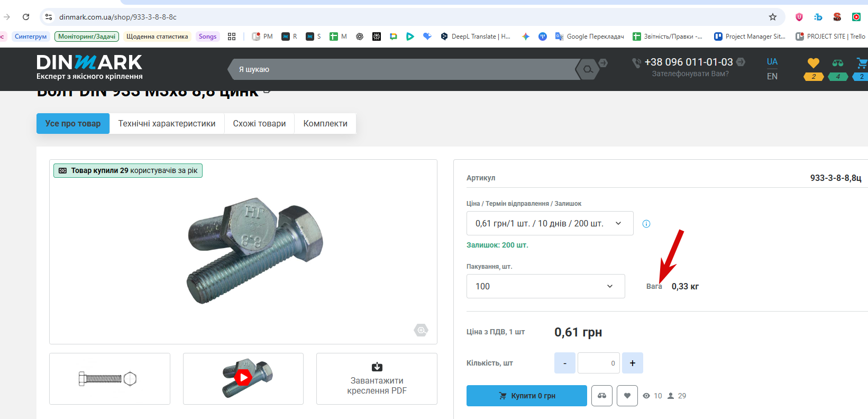Call phone number +38 096 011-01-03
868x419 pixels.
(x=689, y=62)
